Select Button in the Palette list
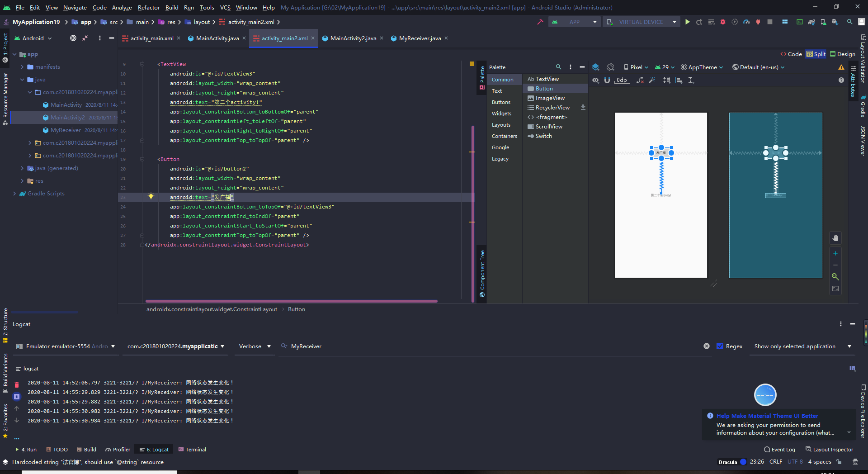Screen dimensions: 868x474 [x=556, y=88]
